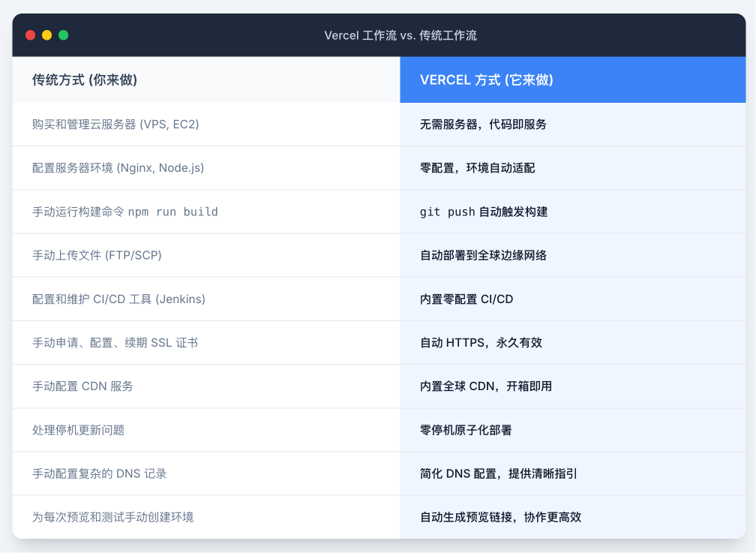Click the green maximize window dot
The width and height of the screenshot is (756, 553).
point(64,35)
